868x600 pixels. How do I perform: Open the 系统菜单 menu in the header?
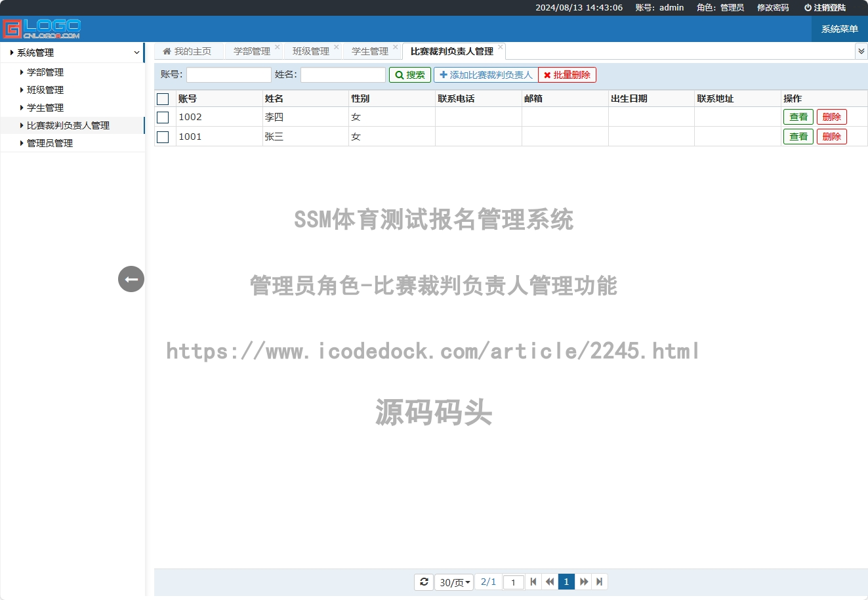[x=840, y=29]
